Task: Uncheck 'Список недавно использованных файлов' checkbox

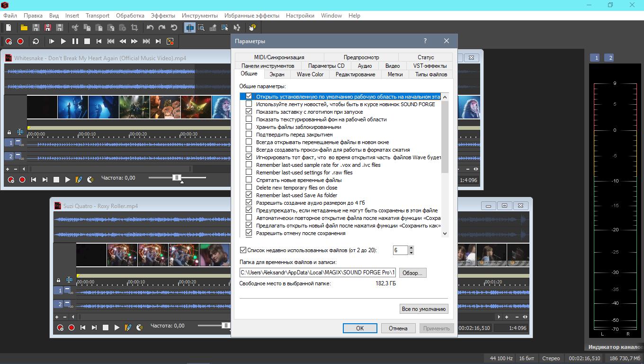Action: point(243,250)
